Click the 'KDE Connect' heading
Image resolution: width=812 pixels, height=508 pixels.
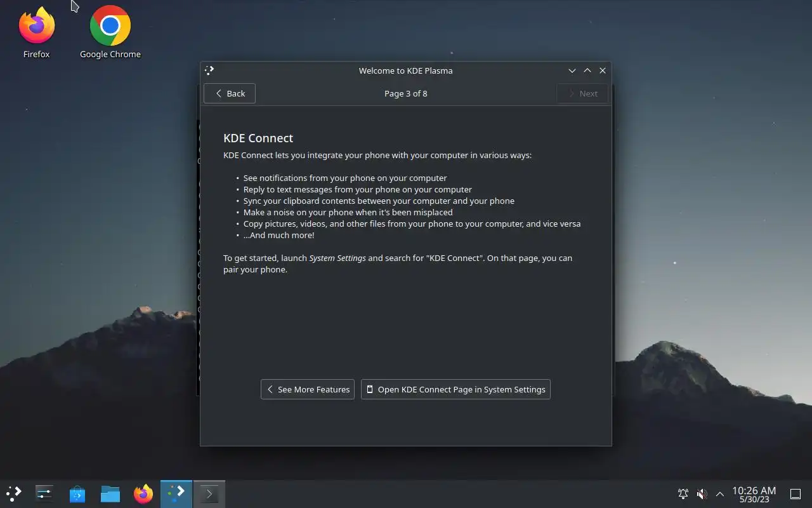tap(258, 138)
